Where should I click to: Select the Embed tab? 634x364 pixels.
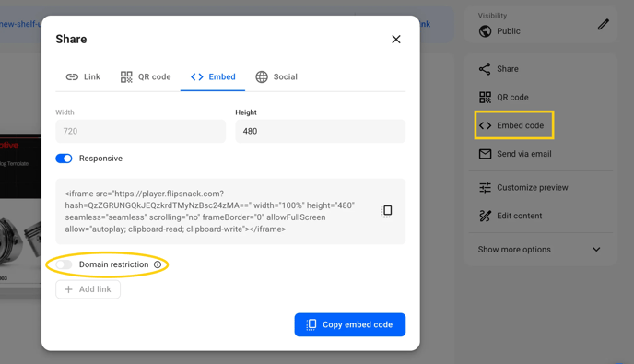pos(213,76)
